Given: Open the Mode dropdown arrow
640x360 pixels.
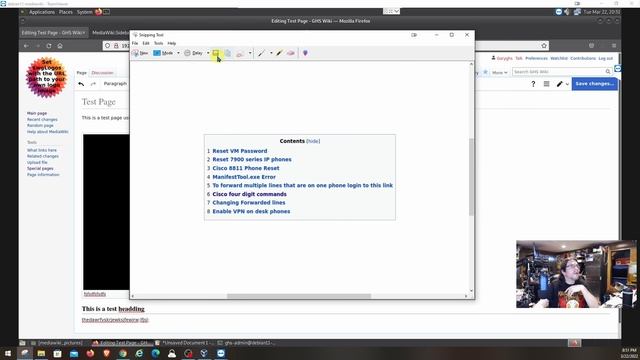Looking at the screenshot, I should [x=178, y=53].
